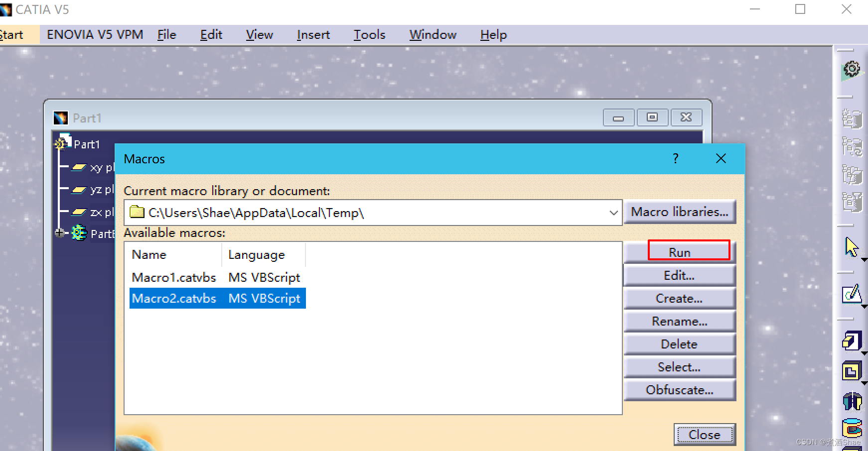Open the Tools menu
This screenshot has height=451, width=868.
(x=370, y=35)
